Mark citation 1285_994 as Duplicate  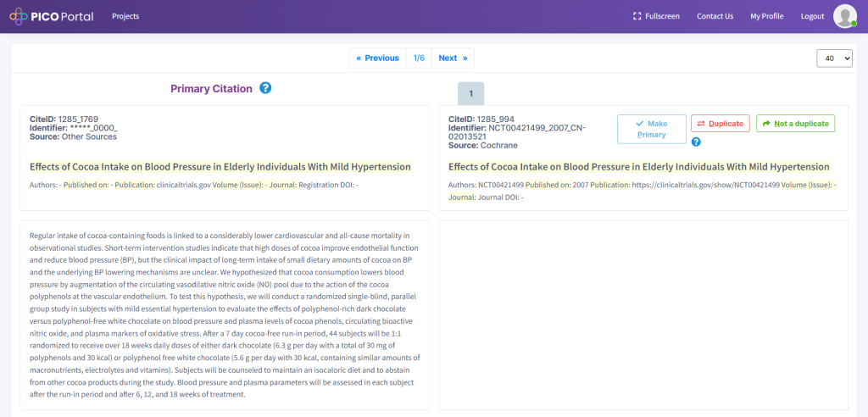[721, 124]
